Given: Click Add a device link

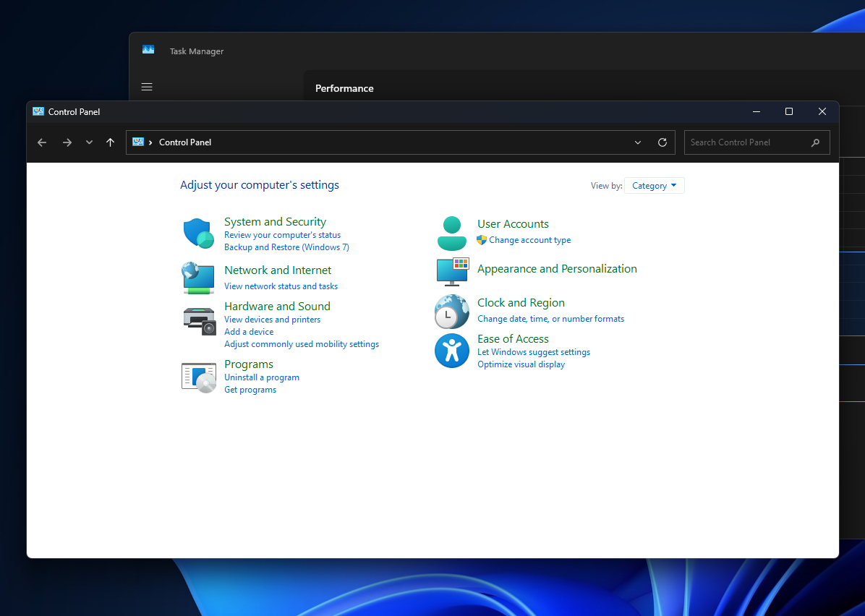Looking at the screenshot, I should point(249,331).
